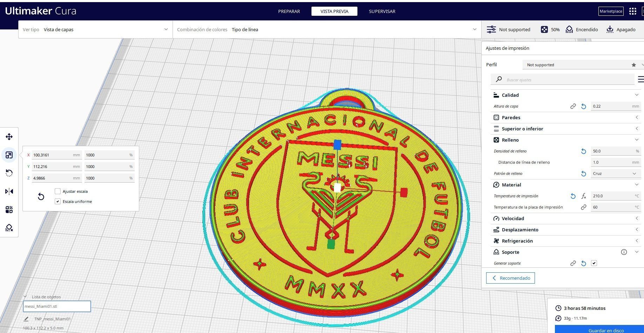Click the search magnifier icon
This screenshot has height=333, width=644.
(499, 80)
